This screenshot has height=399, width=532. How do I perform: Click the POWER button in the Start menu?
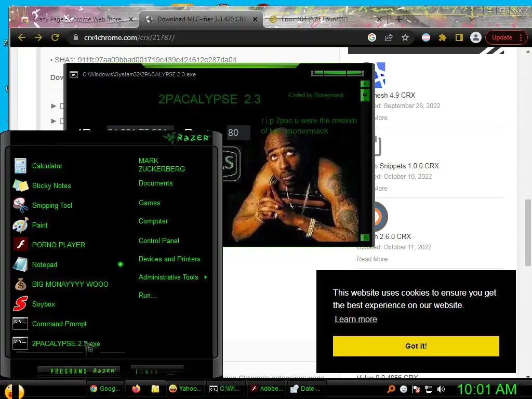(157, 371)
